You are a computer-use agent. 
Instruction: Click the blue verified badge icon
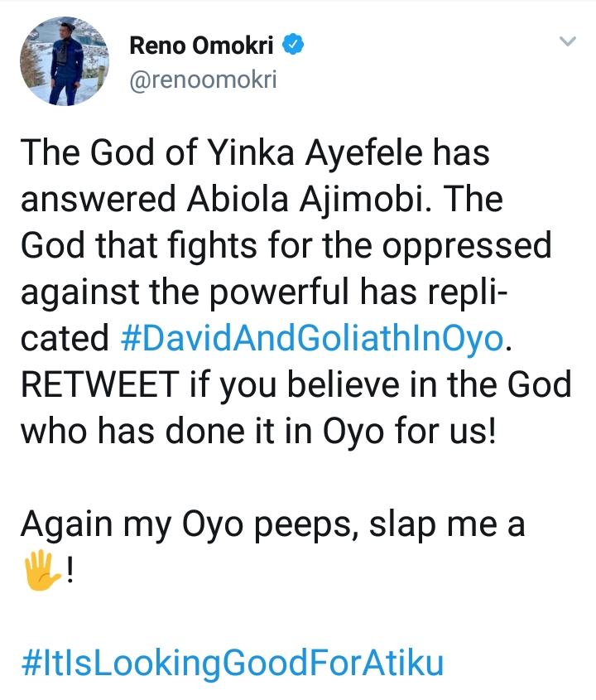[293, 46]
